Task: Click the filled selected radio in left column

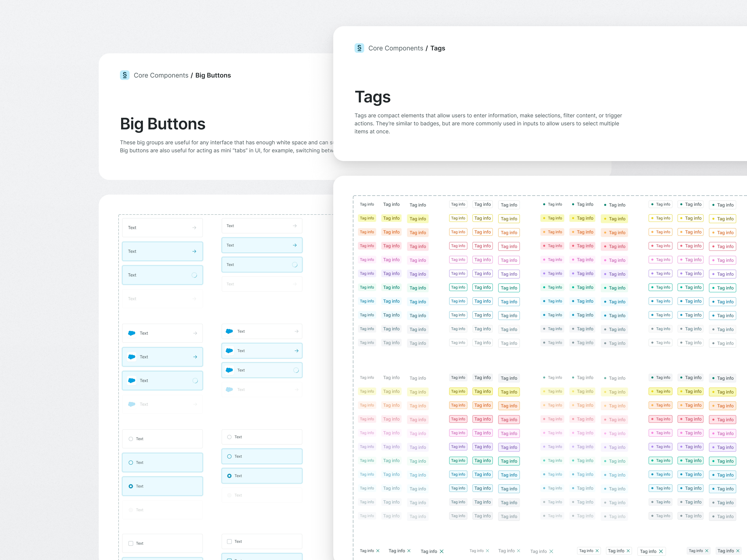Action: [x=131, y=486]
